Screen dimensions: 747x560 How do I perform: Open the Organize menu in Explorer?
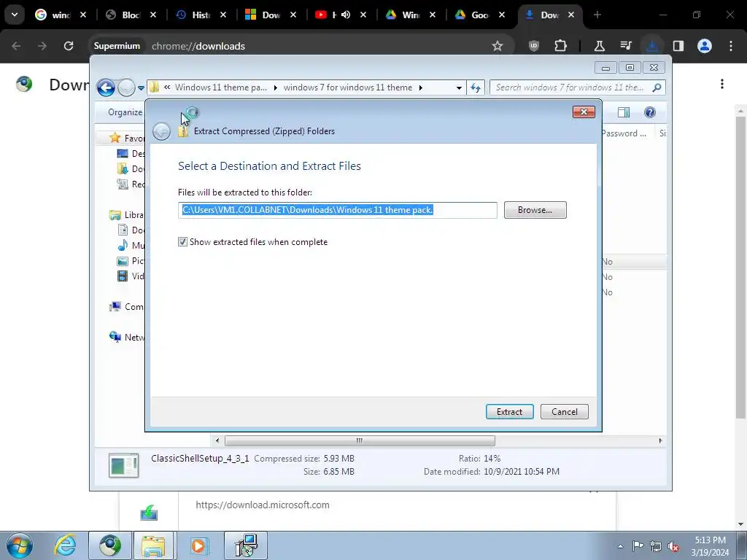(x=125, y=112)
